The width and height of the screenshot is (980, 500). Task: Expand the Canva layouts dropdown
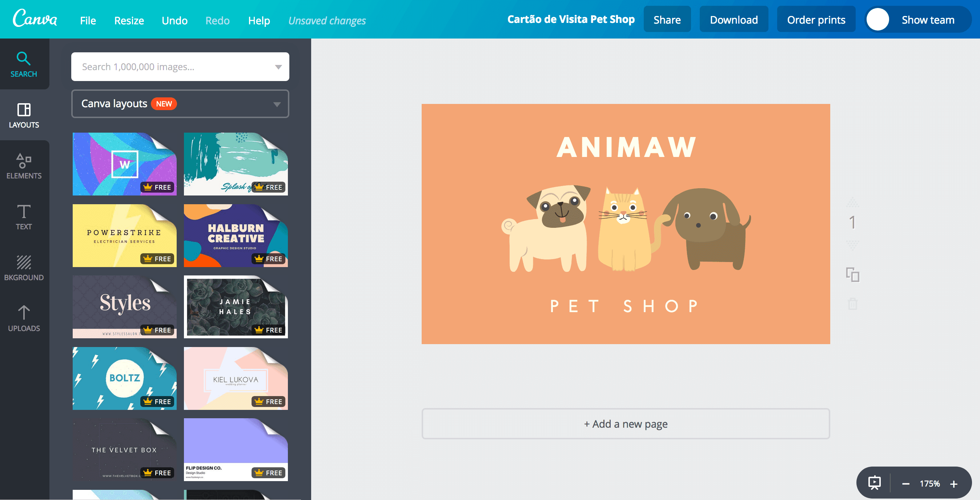[x=180, y=104]
